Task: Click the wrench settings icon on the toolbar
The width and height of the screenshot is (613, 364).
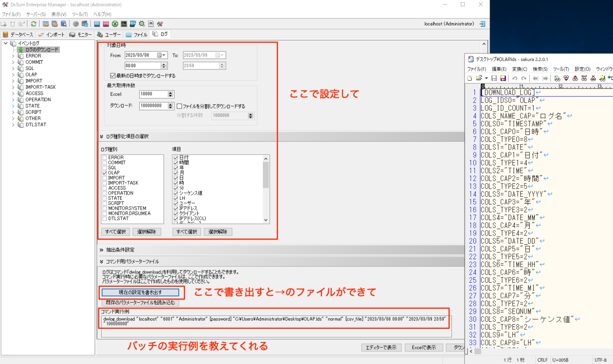Action: 160,24
